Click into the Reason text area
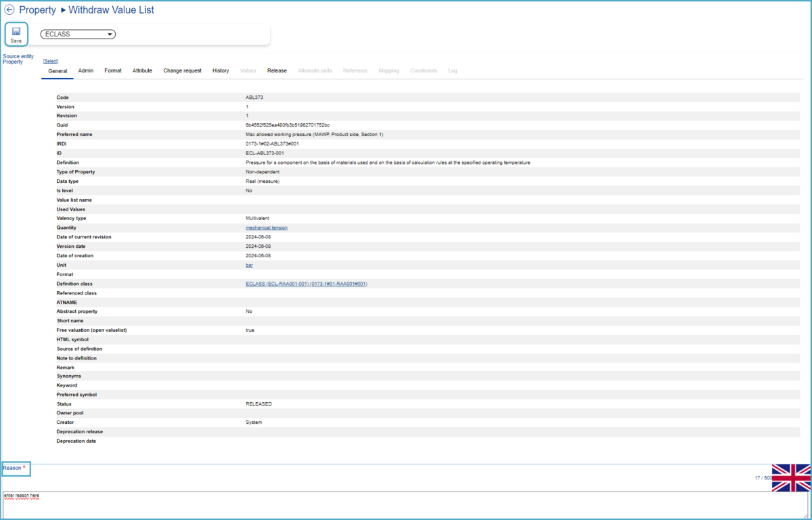This screenshot has width=812, height=520. [406, 504]
